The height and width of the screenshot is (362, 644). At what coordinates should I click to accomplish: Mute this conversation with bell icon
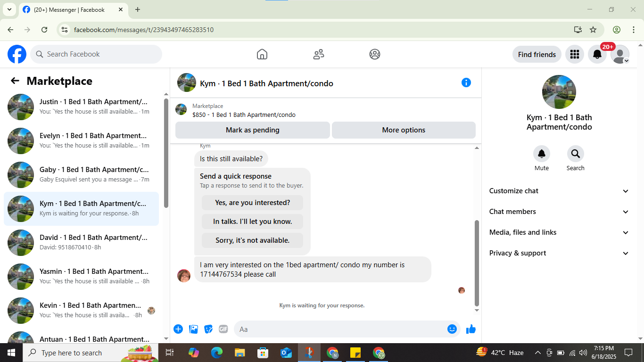[x=542, y=154]
